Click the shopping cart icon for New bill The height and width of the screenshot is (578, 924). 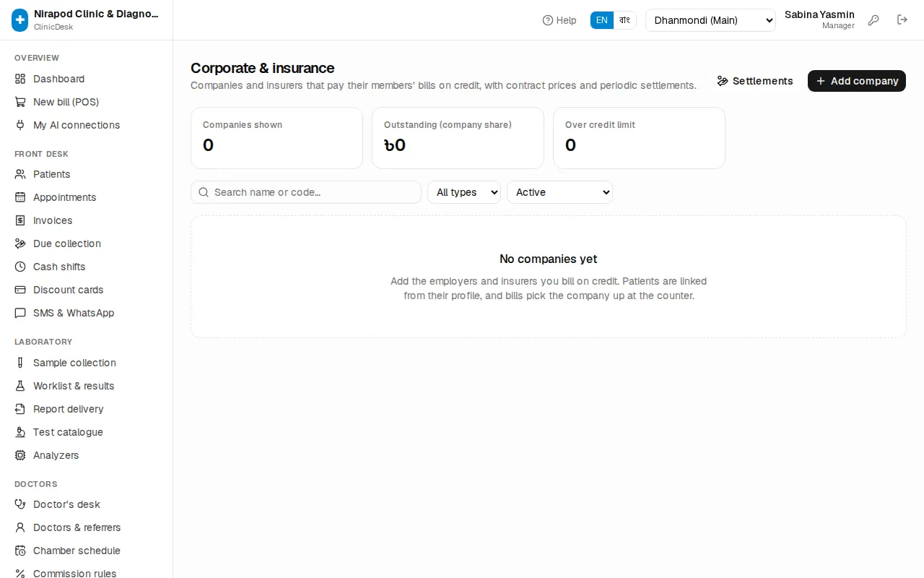click(20, 102)
